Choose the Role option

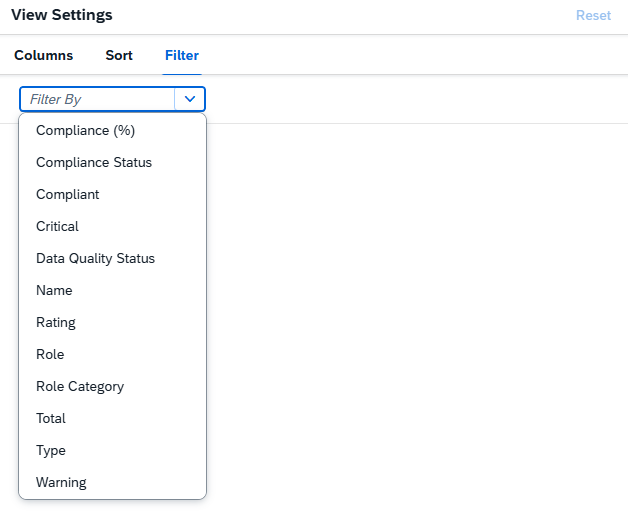50,354
